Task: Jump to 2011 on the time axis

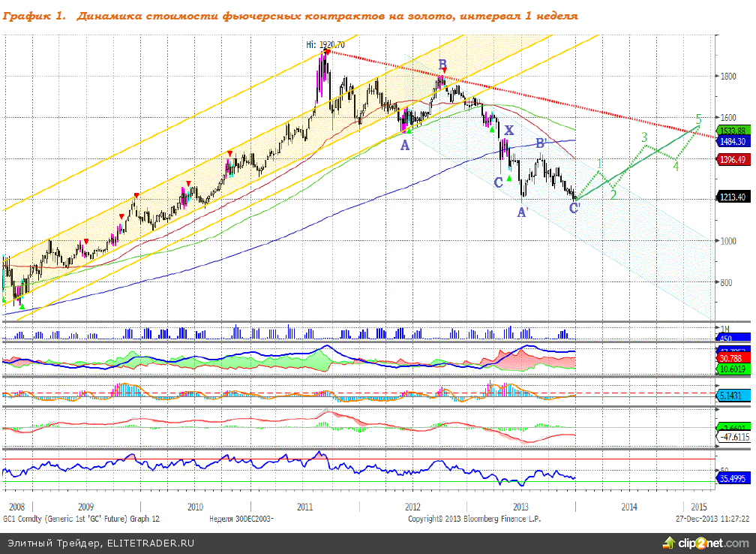Action: click(304, 507)
